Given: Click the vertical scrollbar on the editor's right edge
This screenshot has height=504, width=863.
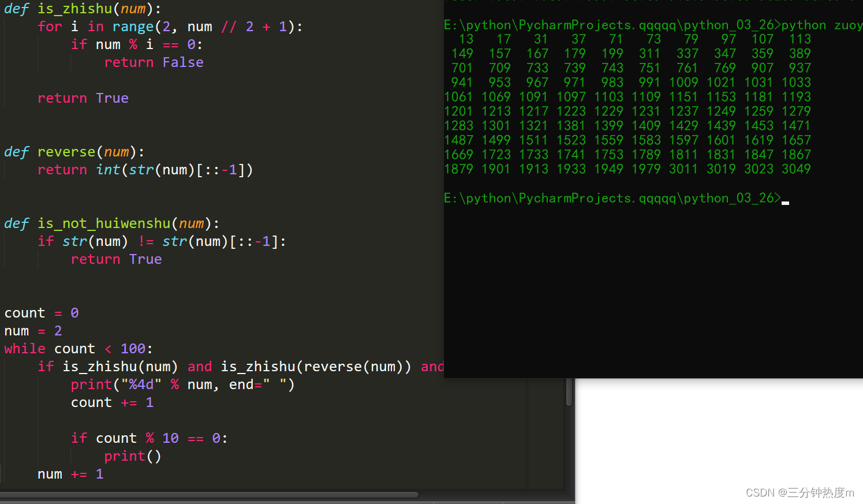Looking at the screenshot, I should (x=569, y=393).
